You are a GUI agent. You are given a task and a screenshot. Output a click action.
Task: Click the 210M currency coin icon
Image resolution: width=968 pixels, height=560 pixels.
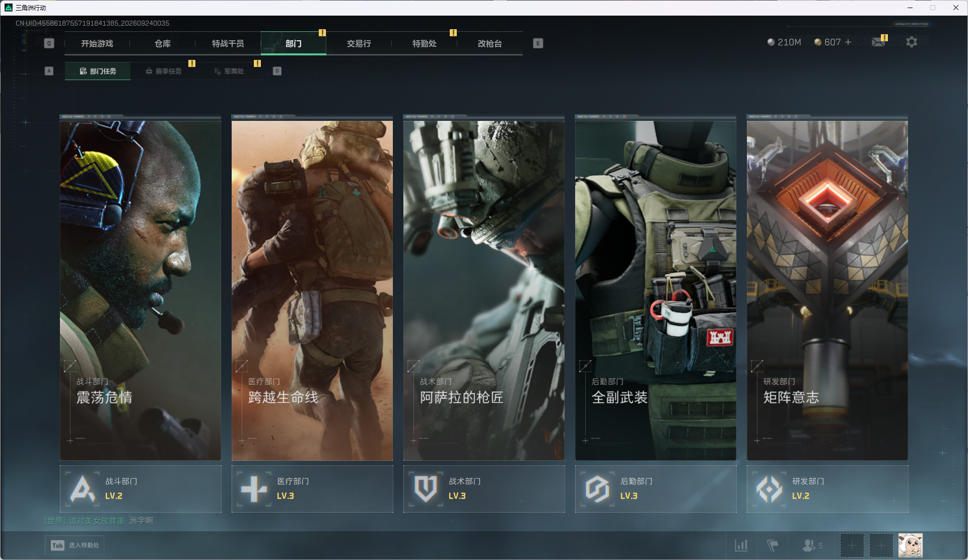pyautogui.click(x=771, y=42)
